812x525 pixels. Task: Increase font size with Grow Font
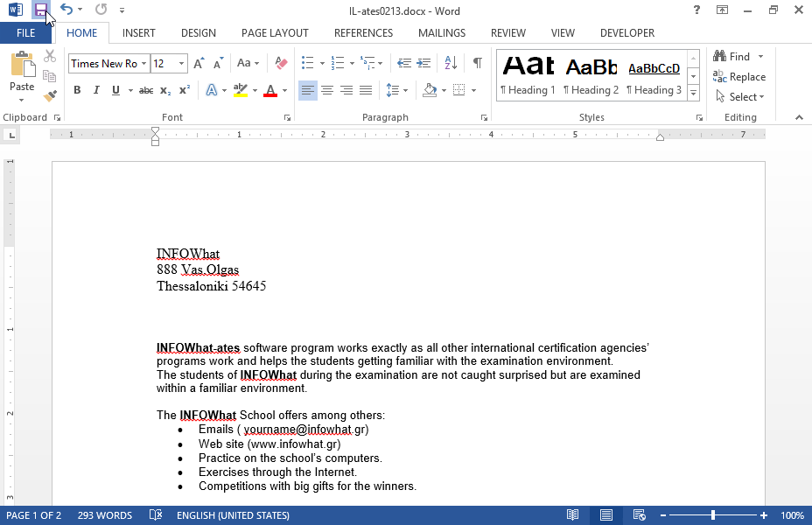[199, 64]
